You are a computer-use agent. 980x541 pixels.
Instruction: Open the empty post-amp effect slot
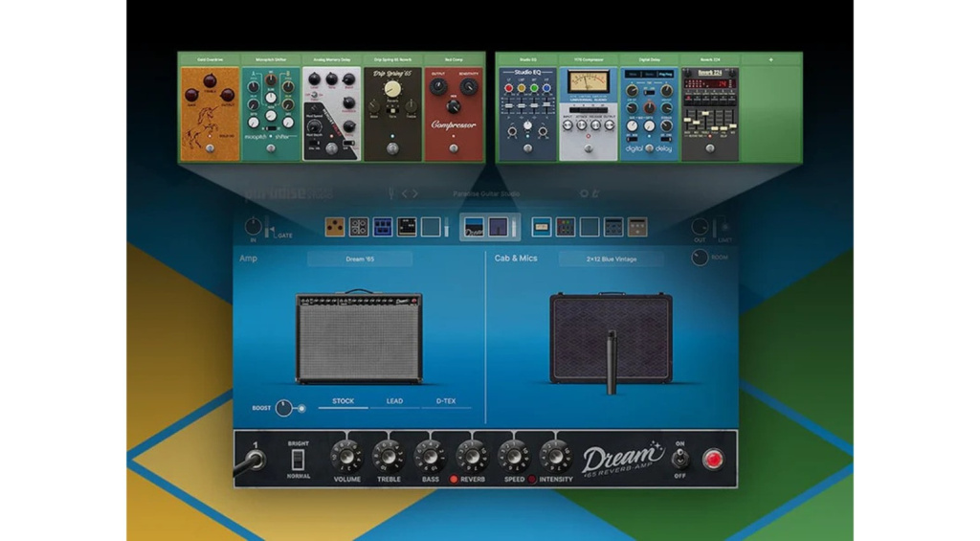[x=590, y=227]
